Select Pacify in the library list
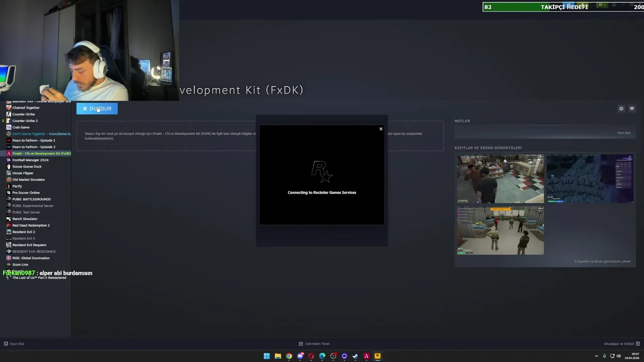Viewport: 644px width, 362px height. point(17,186)
